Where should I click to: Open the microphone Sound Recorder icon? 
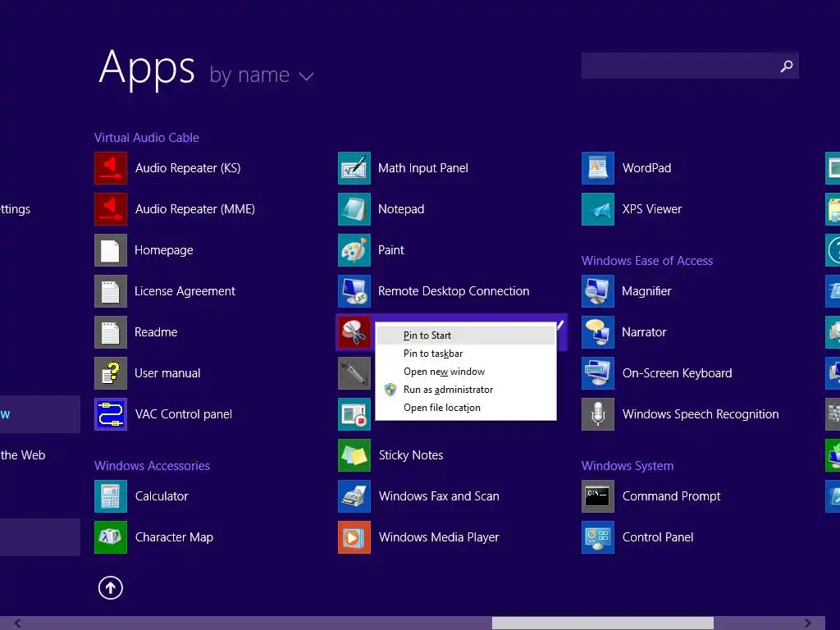click(354, 373)
